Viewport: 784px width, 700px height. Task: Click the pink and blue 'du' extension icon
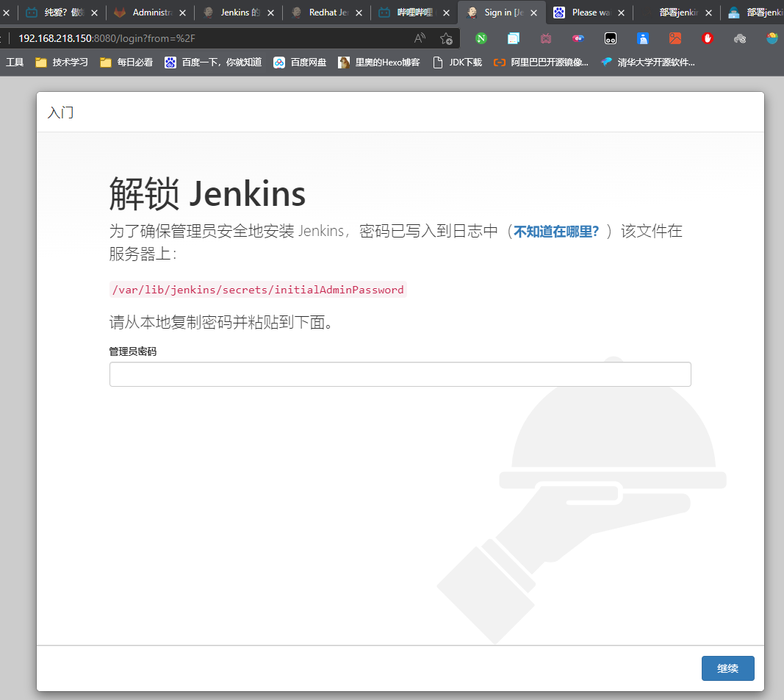pos(578,38)
